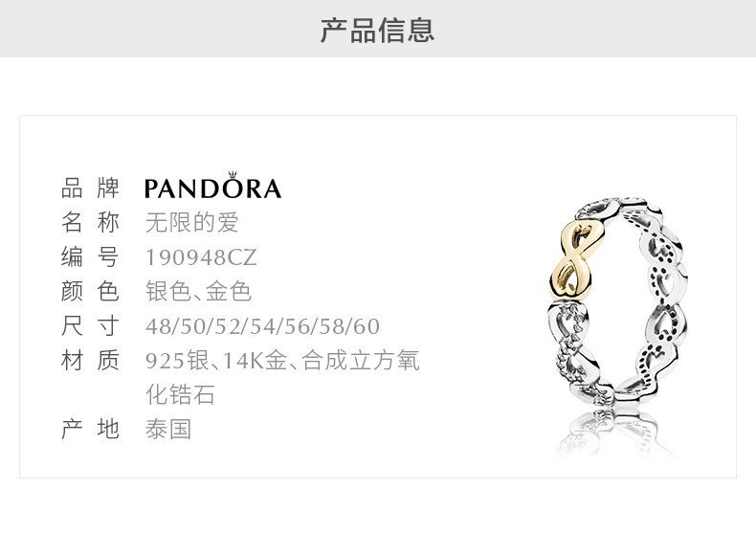
Task: Click the 产地 label
Action: click(x=90, y=429)
